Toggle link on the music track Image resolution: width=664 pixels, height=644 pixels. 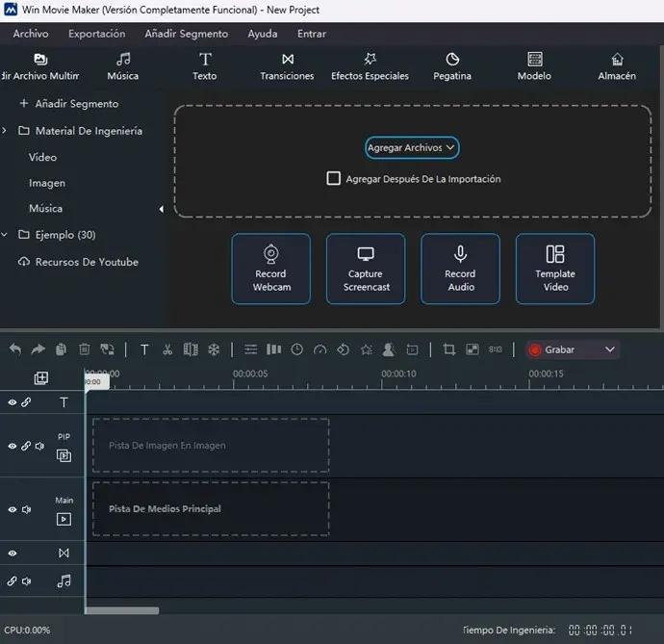click(12, 580)
